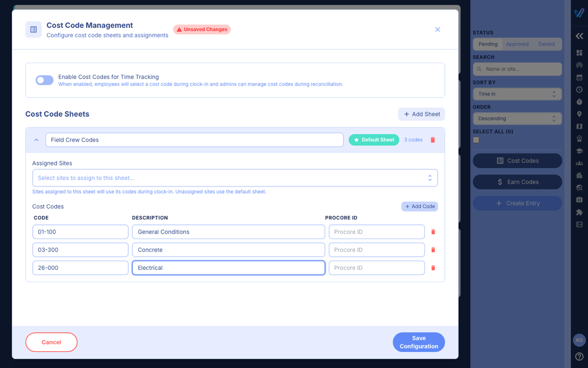Click the 01-100 code field
This screenshot has width=588, height=368.
pyautogui.click(x=80, y=232)
